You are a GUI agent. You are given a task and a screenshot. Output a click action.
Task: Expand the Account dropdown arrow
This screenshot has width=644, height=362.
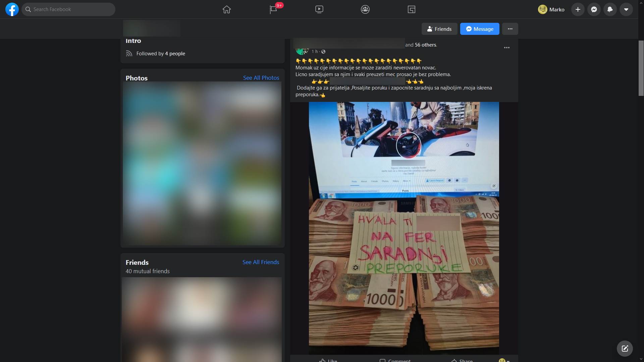coord(626,9)
